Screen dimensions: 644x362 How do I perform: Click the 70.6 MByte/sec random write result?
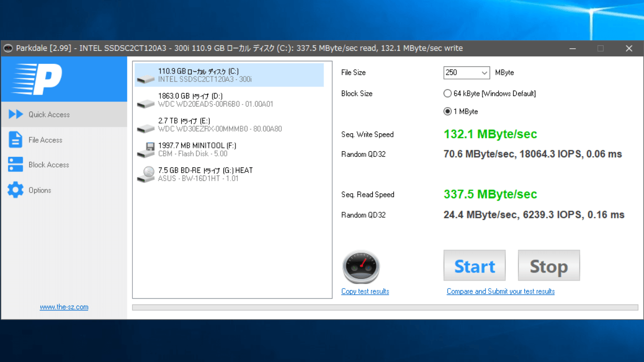pyautogui.click(x=533, y=154)
